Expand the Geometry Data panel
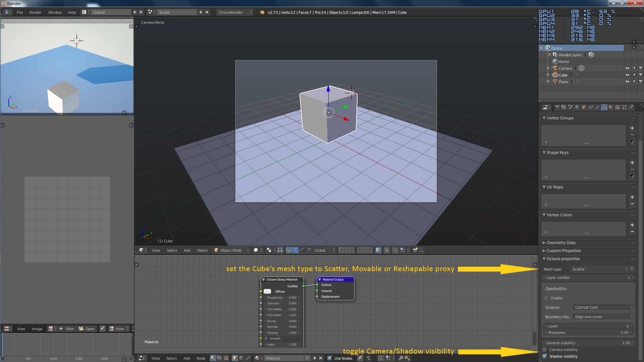Viewport: 644px width, 362px height. coord(561,243)
